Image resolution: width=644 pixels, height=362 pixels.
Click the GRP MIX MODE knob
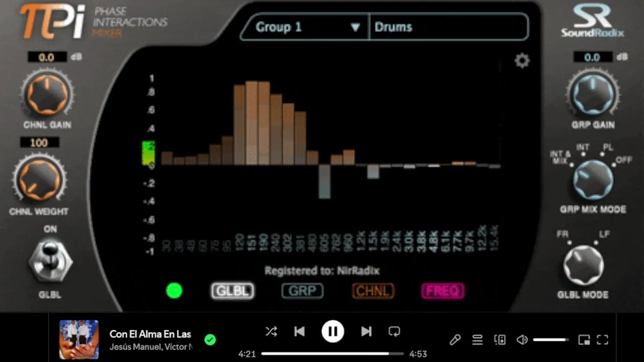point(593,179)
